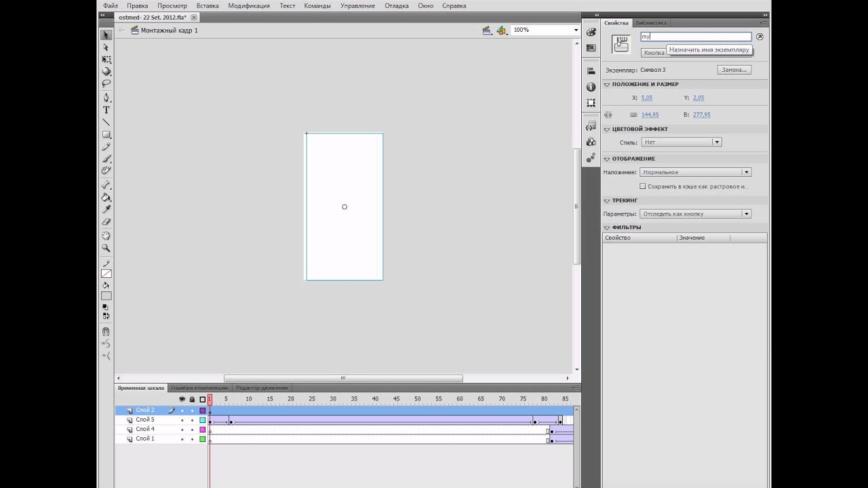Click Слой 2 purple outline color swatch
The image size is (868, 488).
[x=202, y=411]
